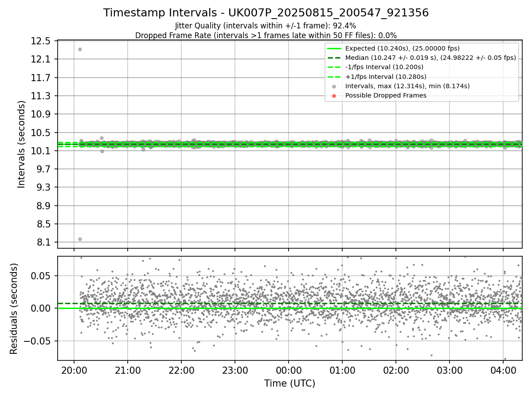Click the 'Residuals (seconds)' y-axis label
This screenshot has height=399, width=532.
[14, 309]
